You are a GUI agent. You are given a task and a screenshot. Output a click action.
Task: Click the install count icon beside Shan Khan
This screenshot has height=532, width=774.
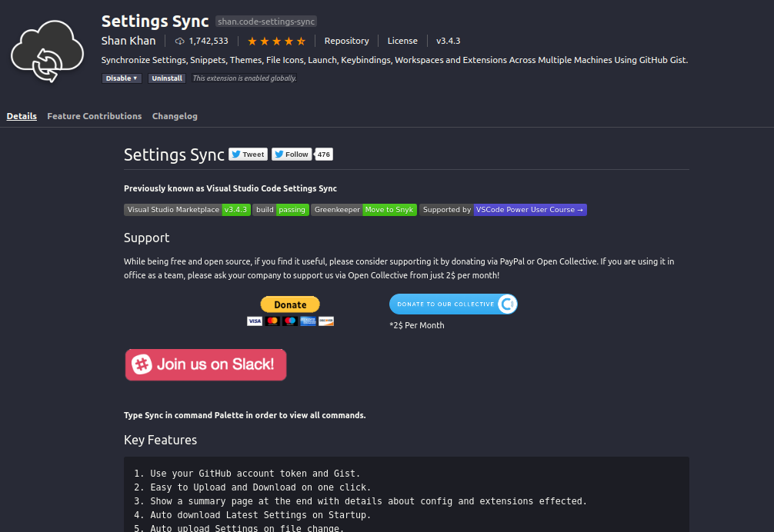[x=179, y=41]
